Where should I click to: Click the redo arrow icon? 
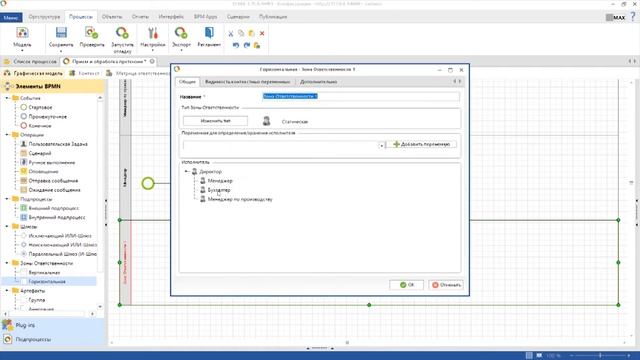click(247, 45)
